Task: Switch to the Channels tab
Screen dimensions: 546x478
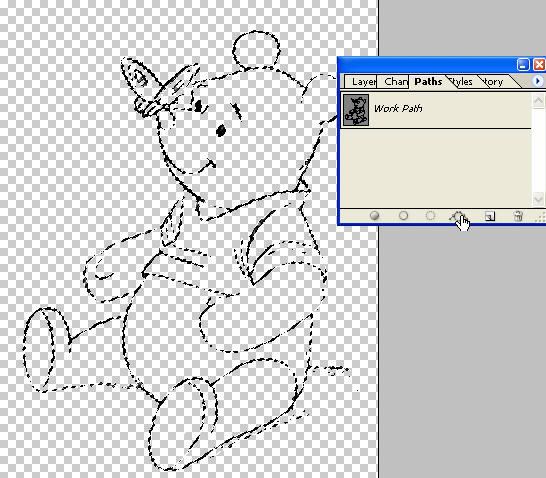Action: [x=393, y=82]
